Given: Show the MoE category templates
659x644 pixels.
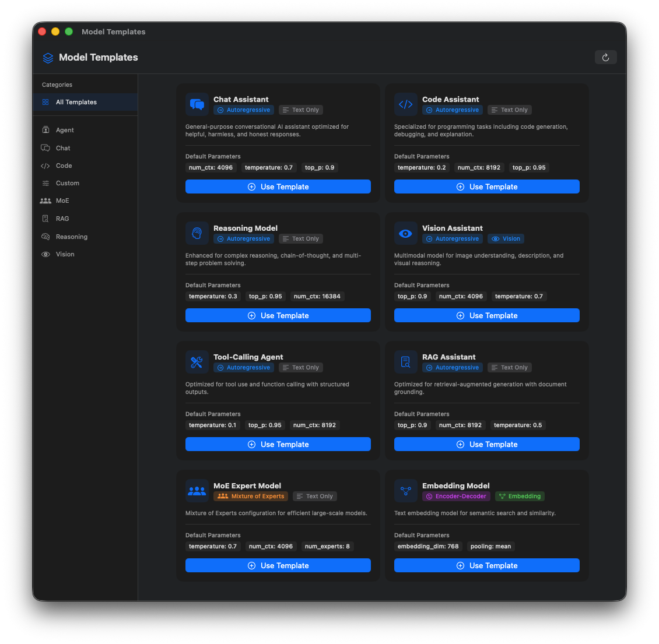Looking at the screenshot, I should 62,200.
